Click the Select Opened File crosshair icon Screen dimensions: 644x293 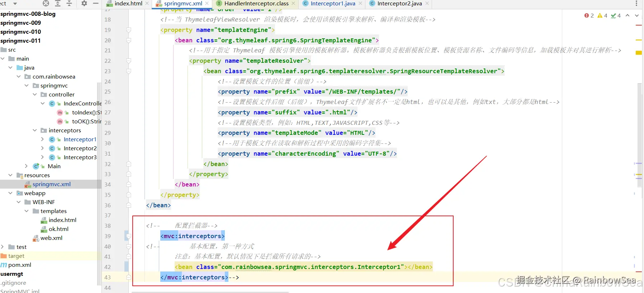(x=46, y=3)
